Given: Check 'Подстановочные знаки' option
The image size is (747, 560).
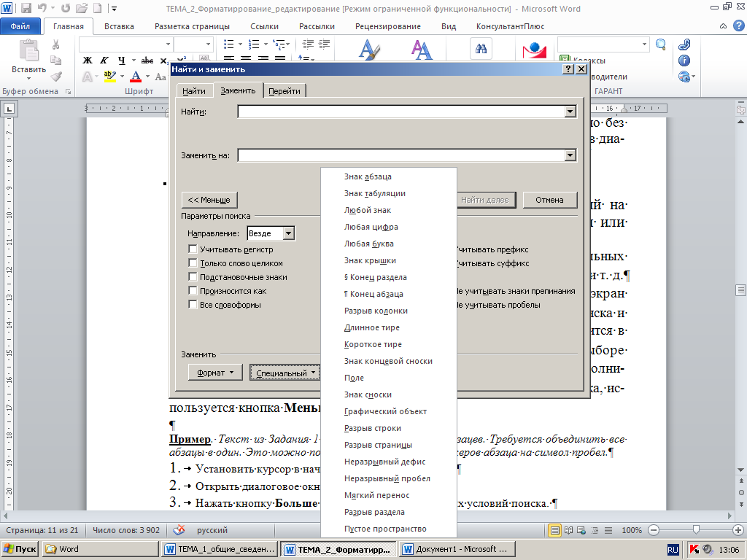Looking at the screenshot, I should coord(193,276).
